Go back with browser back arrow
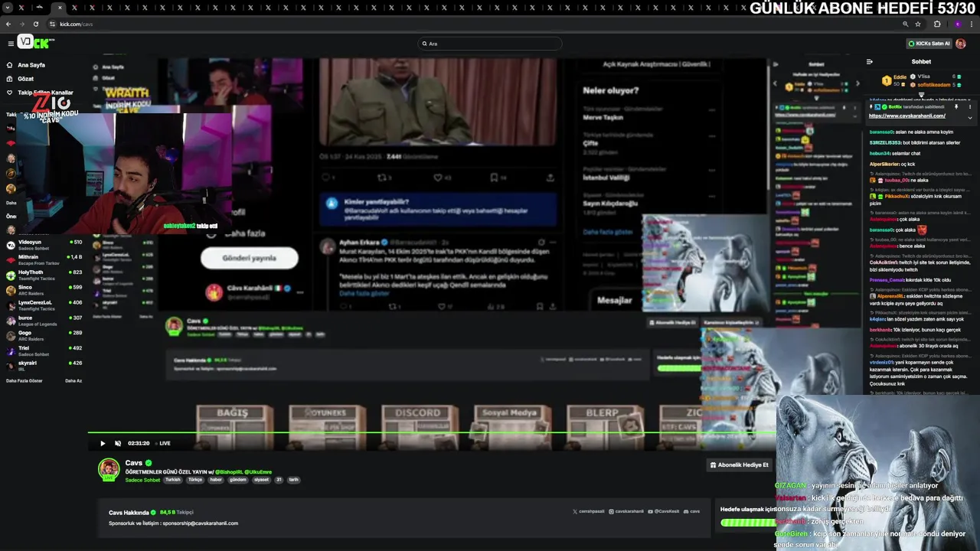Screen dimensions: 980x551 8,24
